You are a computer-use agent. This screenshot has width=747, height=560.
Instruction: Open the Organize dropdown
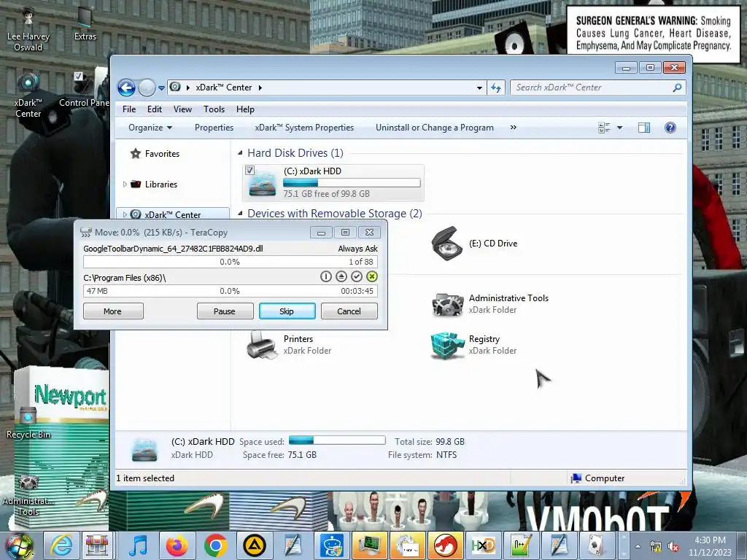pos(150,128)
